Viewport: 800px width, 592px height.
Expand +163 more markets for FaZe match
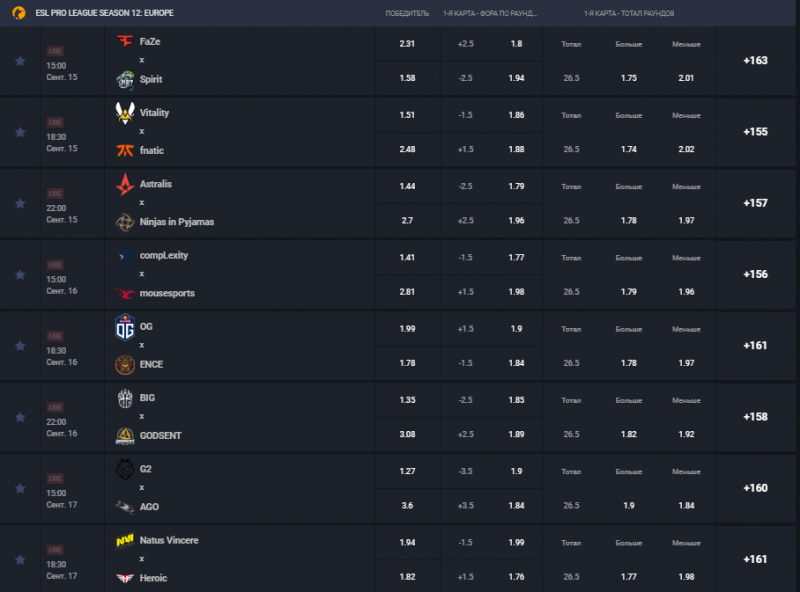click(755, 61)
